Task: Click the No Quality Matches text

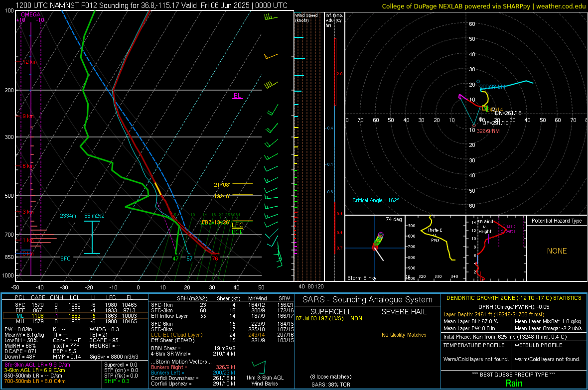Action: click(x=404, y=335)
